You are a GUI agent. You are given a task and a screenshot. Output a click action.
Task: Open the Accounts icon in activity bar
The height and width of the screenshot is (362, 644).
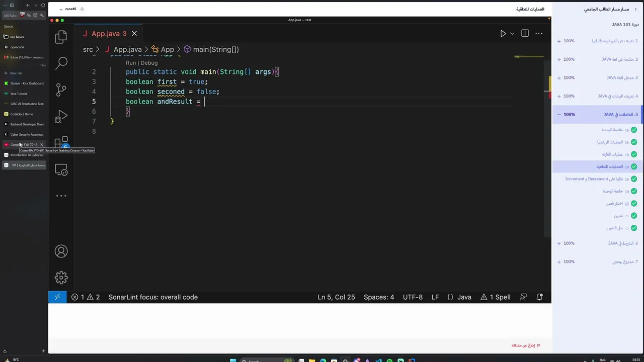point(61,251)
